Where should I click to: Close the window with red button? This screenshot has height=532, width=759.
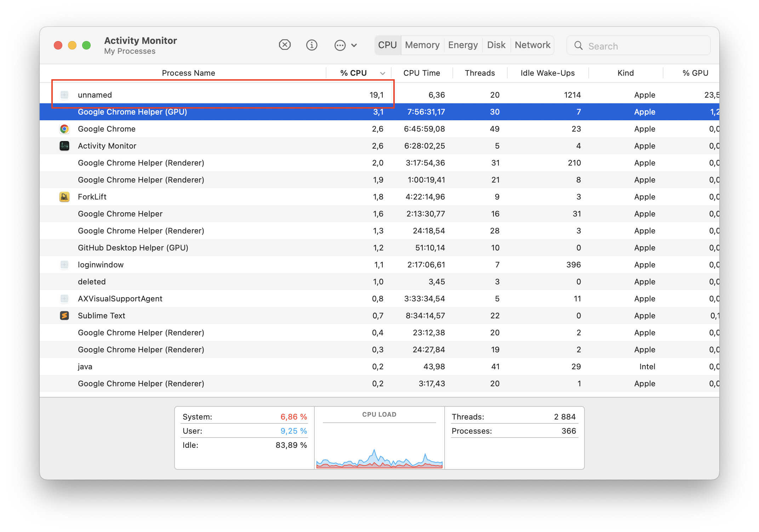(x=58, y=45)
